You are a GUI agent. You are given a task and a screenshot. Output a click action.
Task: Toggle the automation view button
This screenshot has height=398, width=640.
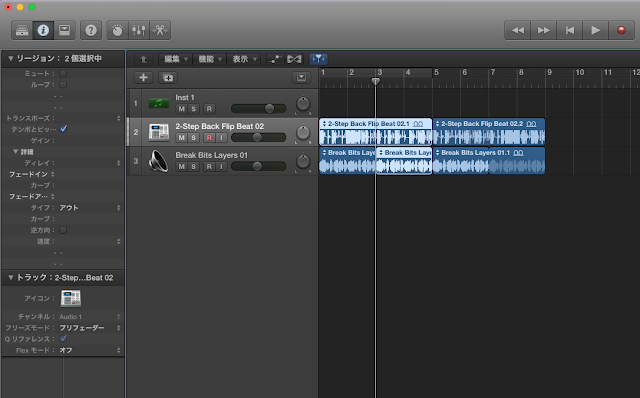(275, 59)
